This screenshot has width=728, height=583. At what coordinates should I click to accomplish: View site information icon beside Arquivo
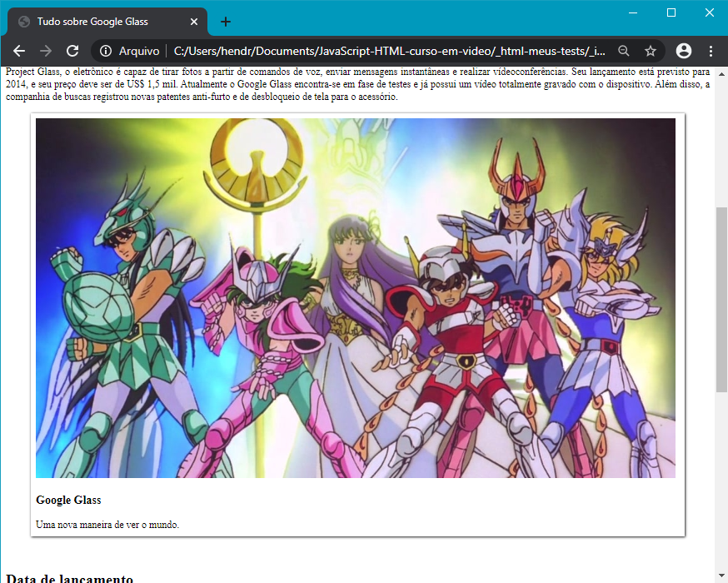pyautogui.click(x=106, y=51)
